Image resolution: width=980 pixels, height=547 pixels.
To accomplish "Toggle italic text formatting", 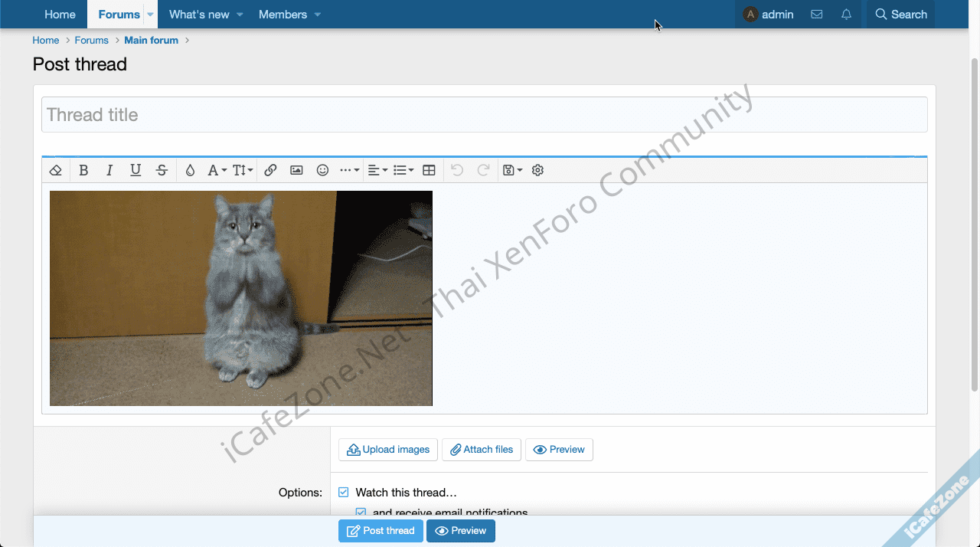I will (x=109, y=170).
